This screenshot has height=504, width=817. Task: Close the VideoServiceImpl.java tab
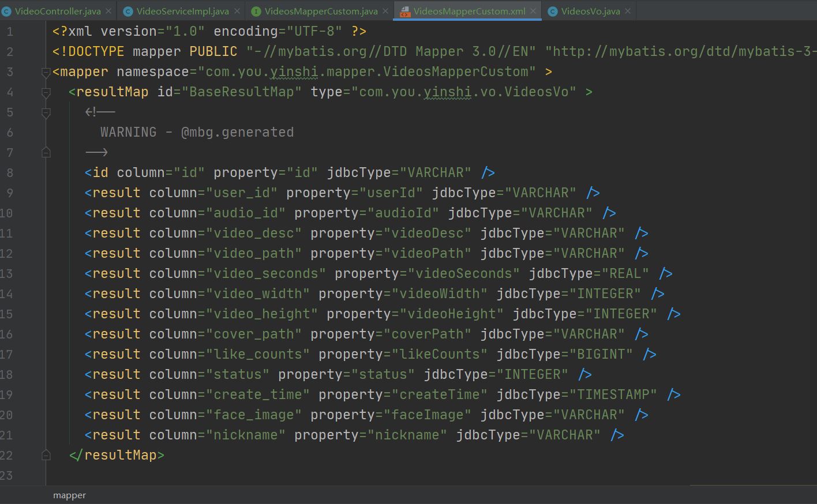pos(237,11)
